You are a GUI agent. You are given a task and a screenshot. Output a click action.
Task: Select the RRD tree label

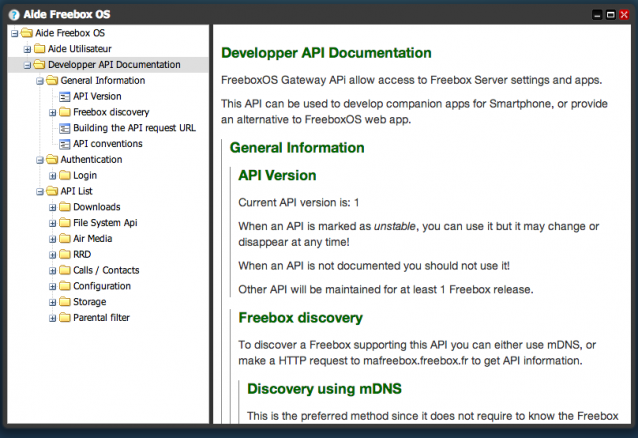click(x=82, y=254)
